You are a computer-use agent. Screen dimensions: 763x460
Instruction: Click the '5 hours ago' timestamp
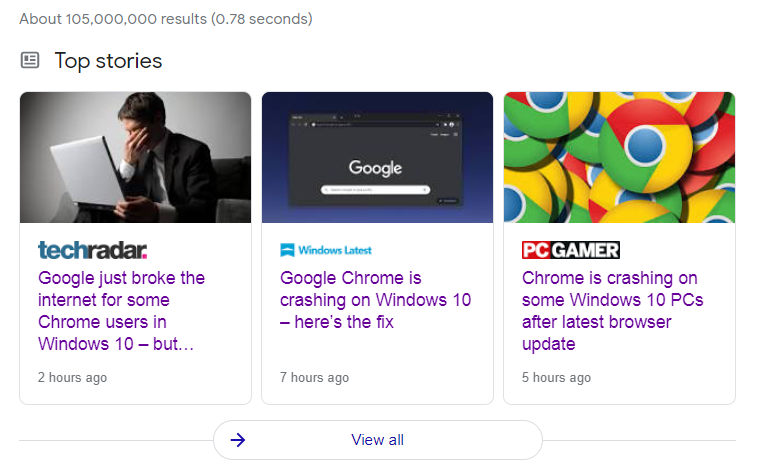pyautogui.click(x=556, y=377)
